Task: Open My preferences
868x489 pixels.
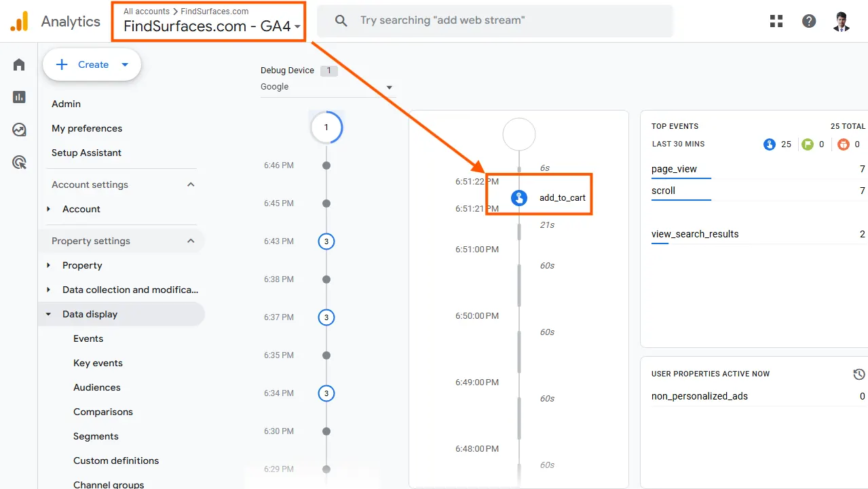Action: (87, 128)
